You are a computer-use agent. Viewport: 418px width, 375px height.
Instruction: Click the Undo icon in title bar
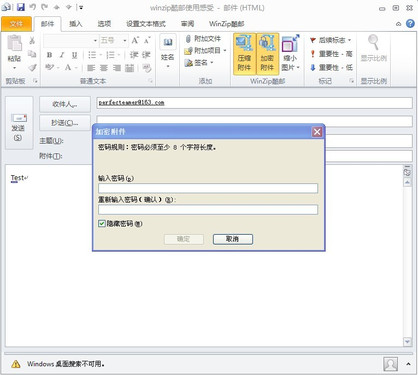click(x=32, y=7)
